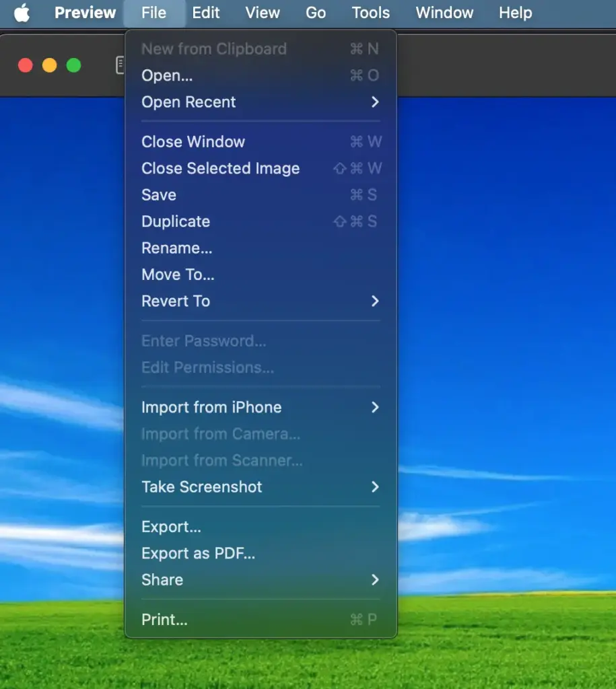Viewport: 616px width, 689px height.
Task: Open the Tools menu
Action: coord(371,13)
